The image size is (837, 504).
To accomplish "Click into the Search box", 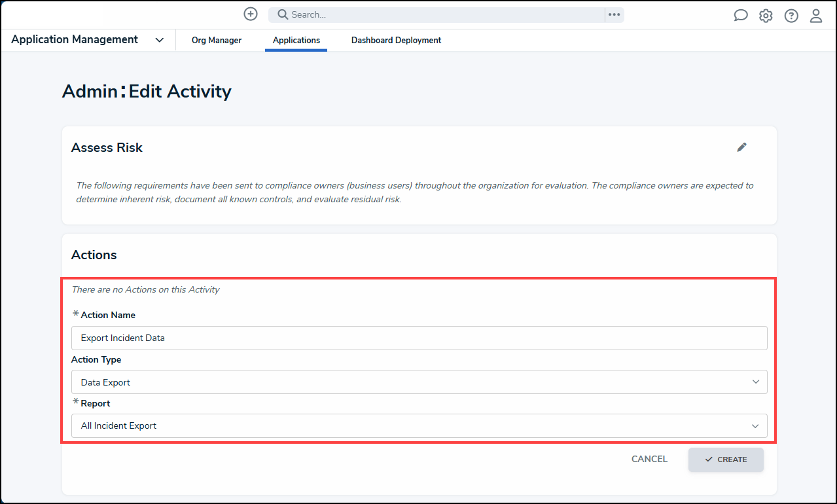I will point(438,14).
